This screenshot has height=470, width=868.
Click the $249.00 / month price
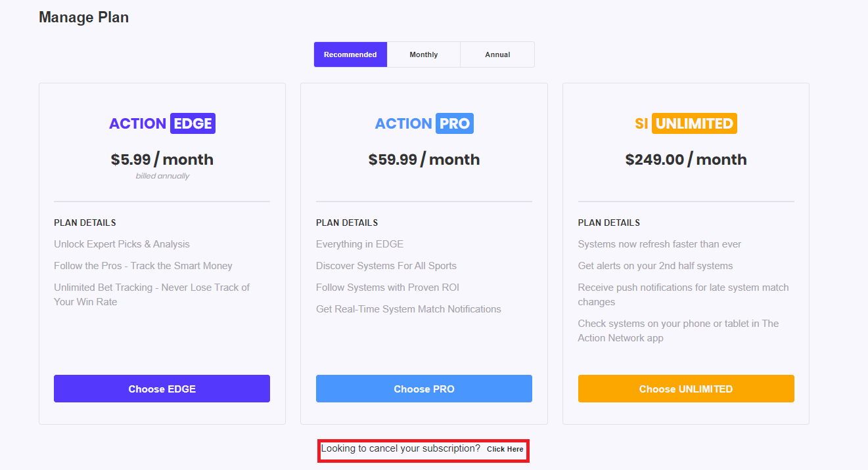coord(685,160)
